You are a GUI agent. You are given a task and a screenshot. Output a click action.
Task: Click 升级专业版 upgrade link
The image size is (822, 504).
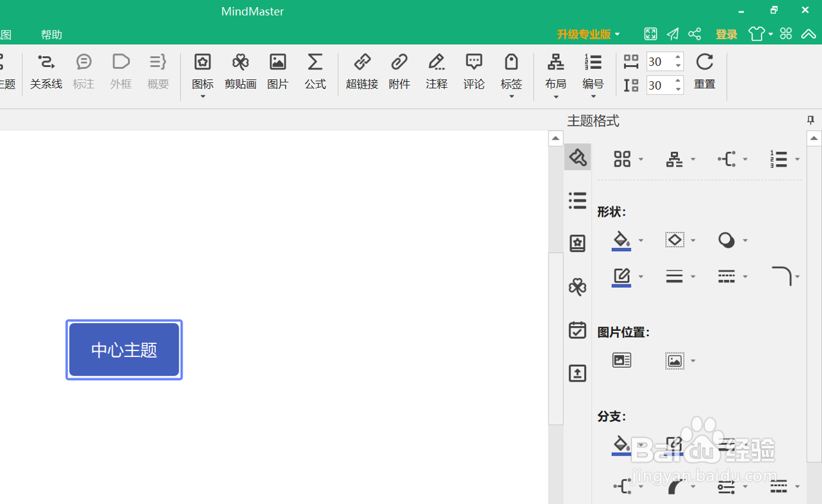click(x=584, y=35)
